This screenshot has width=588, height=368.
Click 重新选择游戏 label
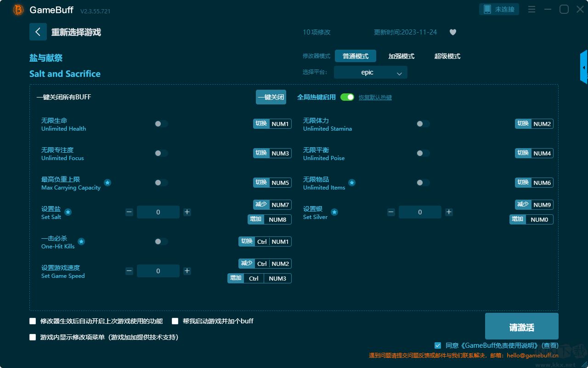click(76, 32)
